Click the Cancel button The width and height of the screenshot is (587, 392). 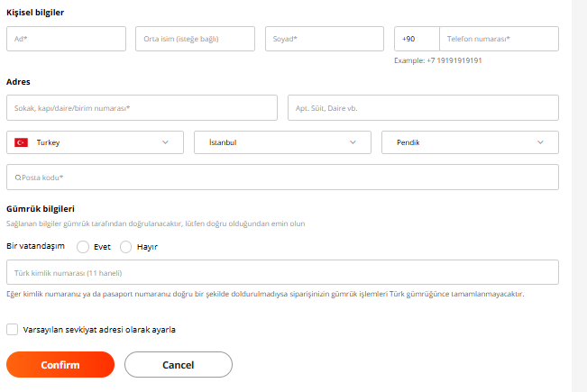[178, 365]
